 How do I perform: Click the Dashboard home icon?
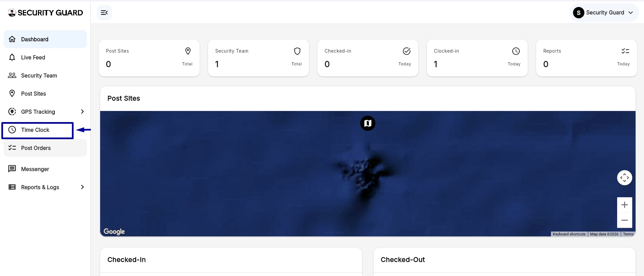tap(12, 39)
